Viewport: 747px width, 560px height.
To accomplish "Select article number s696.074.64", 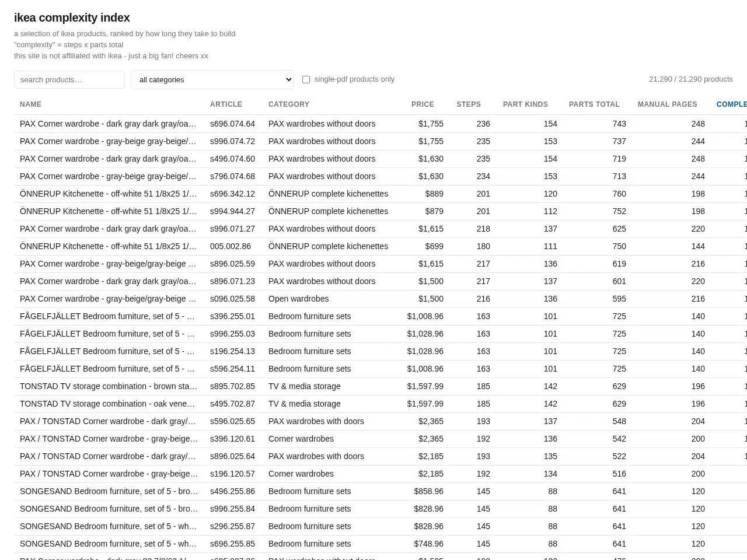I will point(232,124).
